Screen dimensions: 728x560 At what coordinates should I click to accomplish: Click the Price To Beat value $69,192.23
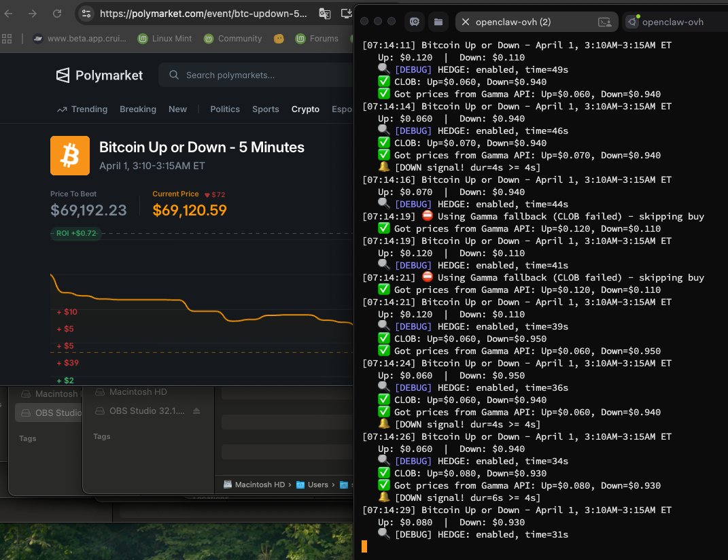[x=88, y=211]
